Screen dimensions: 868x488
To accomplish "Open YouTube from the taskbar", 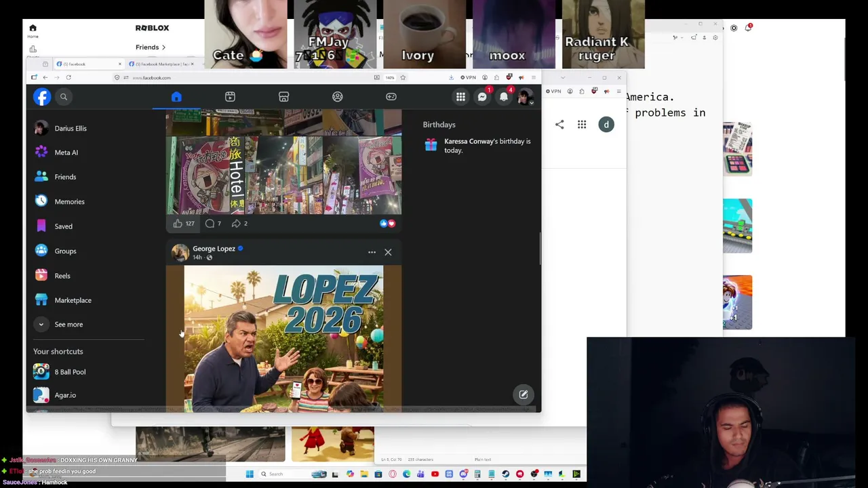I will click(x=435, y=474).
